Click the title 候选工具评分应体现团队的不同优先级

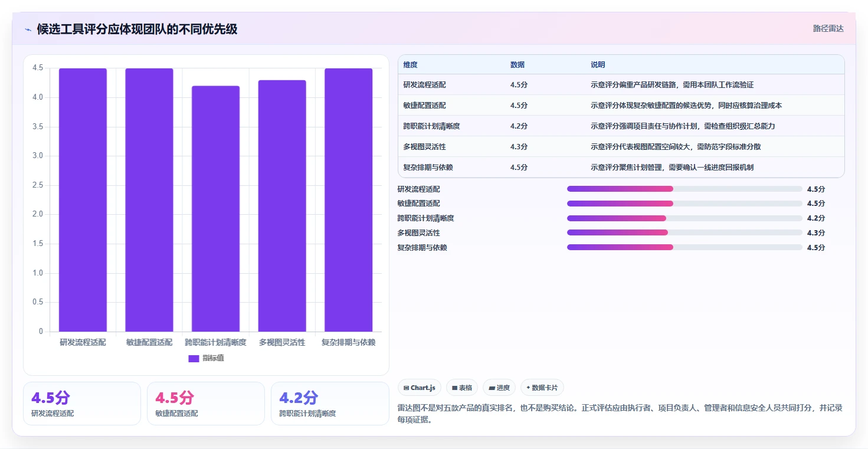coord(137,29)
